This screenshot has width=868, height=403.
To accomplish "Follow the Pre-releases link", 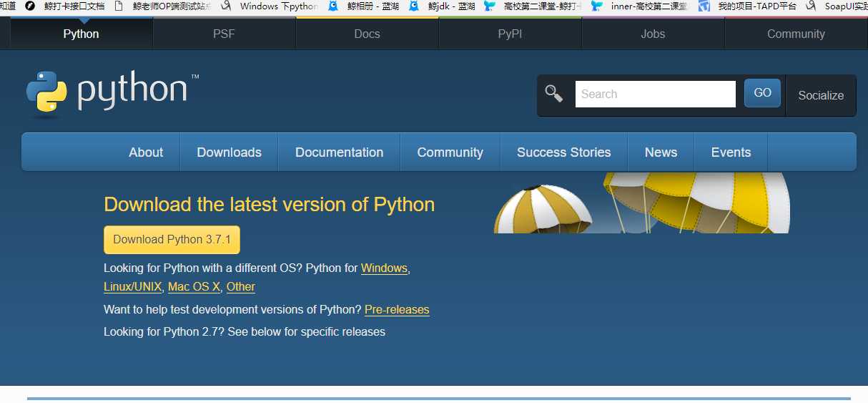I will 397,310.
